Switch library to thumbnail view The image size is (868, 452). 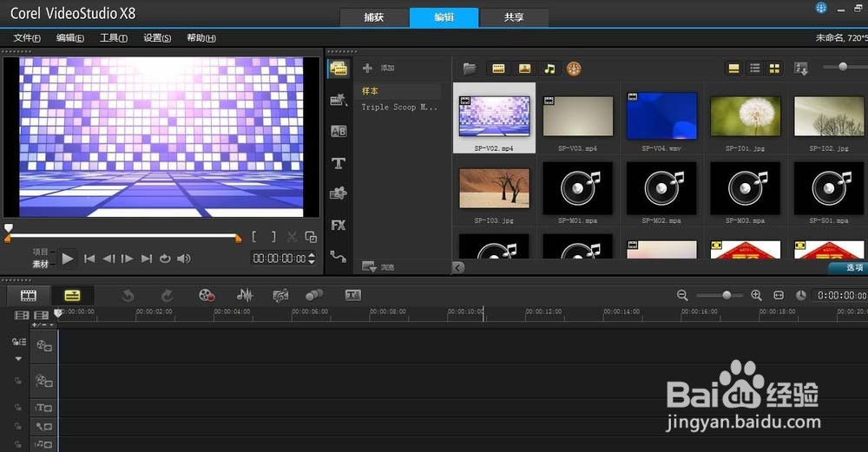point(774,69)
